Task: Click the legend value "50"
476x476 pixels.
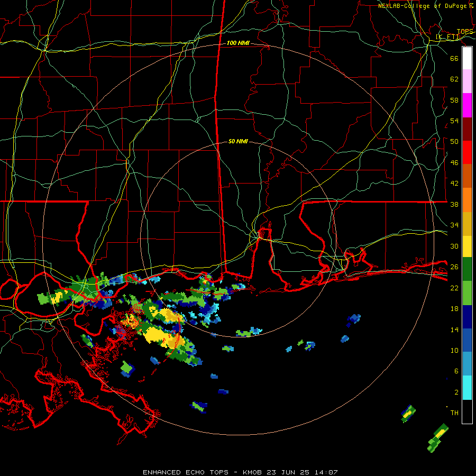Action: click(x=454, y=142)
